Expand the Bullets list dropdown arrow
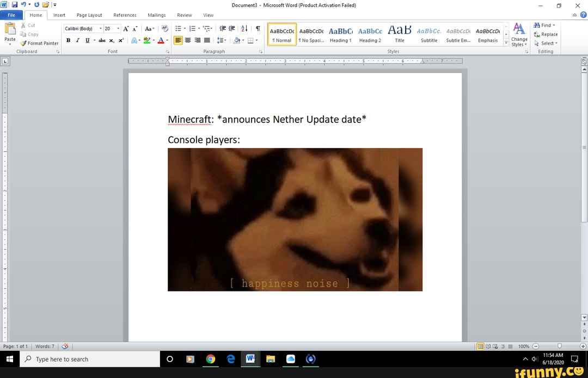588x378 pixels. coord(185,28)
